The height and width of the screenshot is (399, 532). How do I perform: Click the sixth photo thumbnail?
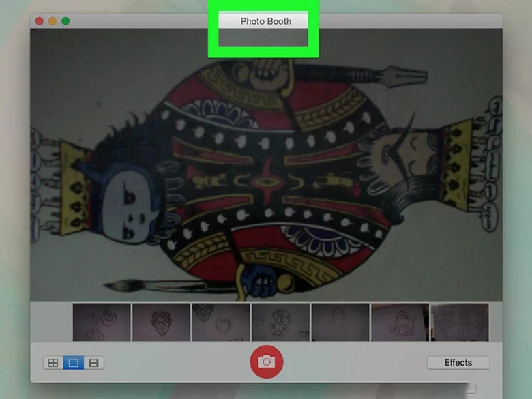pyautogui.click(x=400, y=322)
